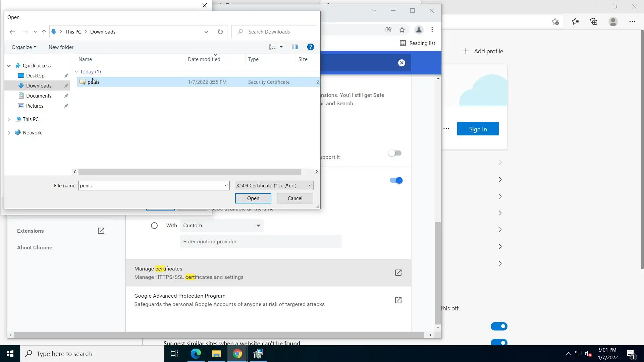Open the X.509 Certificate file type dropdown

274,185
